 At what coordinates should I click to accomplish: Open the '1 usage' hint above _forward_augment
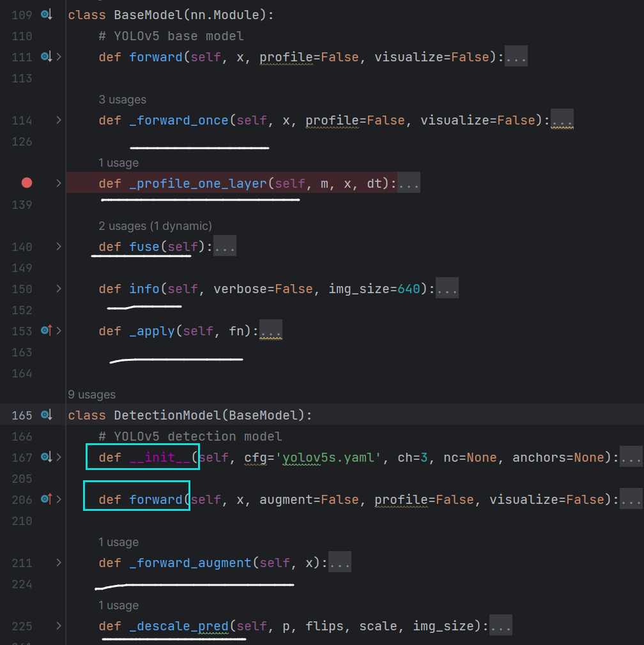[118, 542]
